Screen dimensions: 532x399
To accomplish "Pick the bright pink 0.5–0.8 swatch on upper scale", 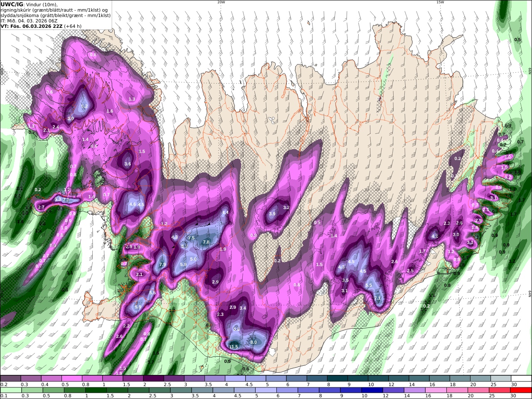I will click(71, 379).
